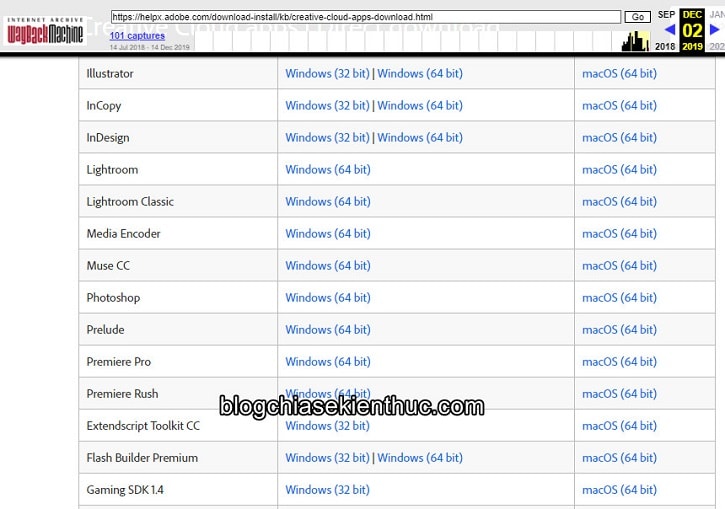Click the highlighted DEC 02 2019 date

pos(692,31)
